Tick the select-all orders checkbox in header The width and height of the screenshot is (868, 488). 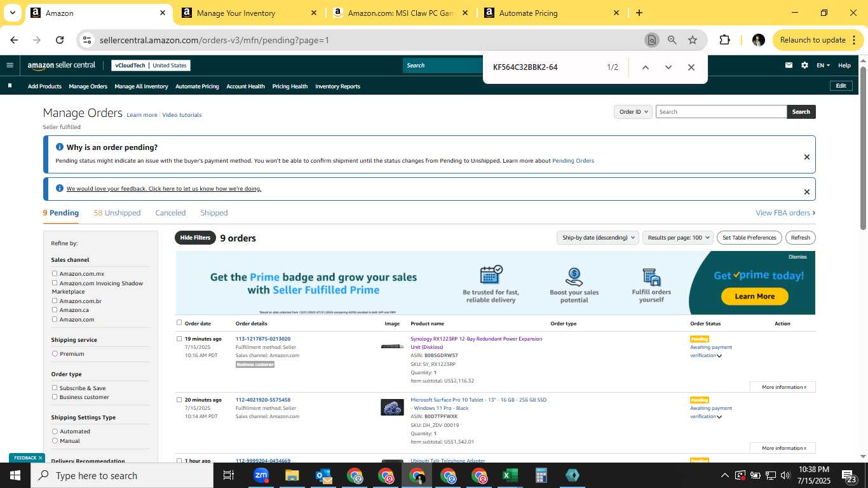click(179, 323)
